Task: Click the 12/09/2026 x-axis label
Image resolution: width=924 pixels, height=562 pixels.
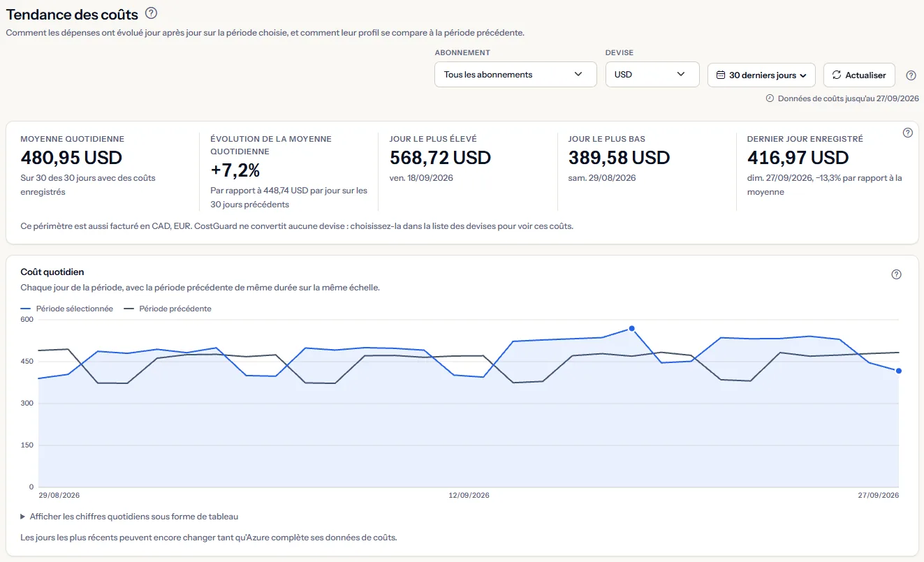Action: click(469, 496)
